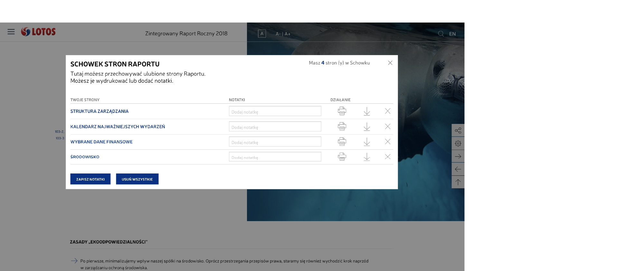The height and width of the screenshot is (271, 644).
Task: Close the Schowek Stron Raportu dialog
Action: click(390, 63)
